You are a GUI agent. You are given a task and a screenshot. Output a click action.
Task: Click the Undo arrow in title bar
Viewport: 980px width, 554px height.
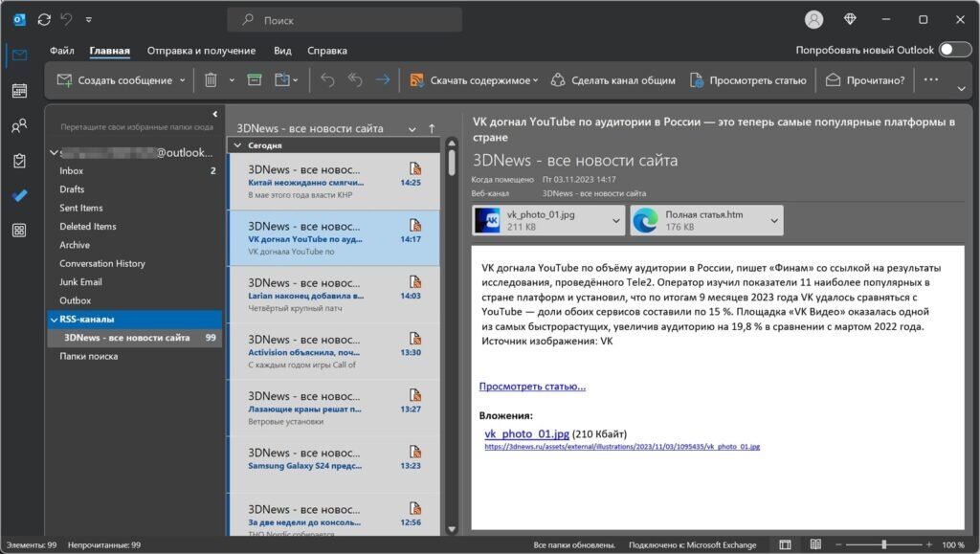tap(66, 19)
